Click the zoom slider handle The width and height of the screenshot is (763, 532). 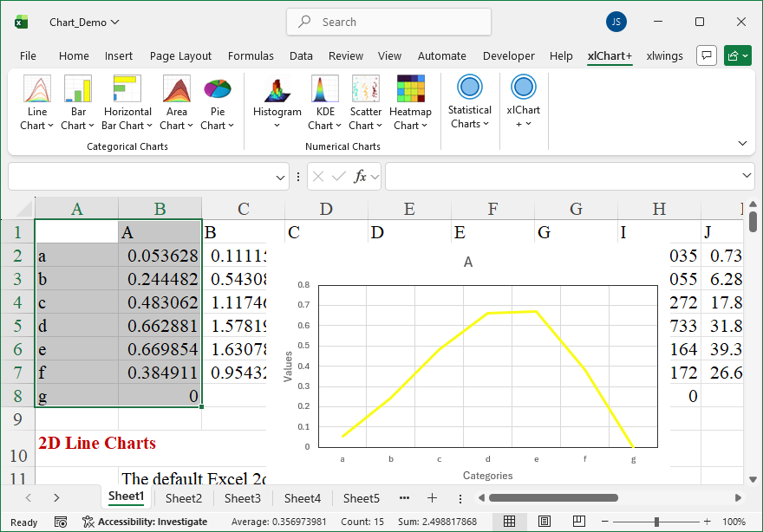[x=657, y=522]
